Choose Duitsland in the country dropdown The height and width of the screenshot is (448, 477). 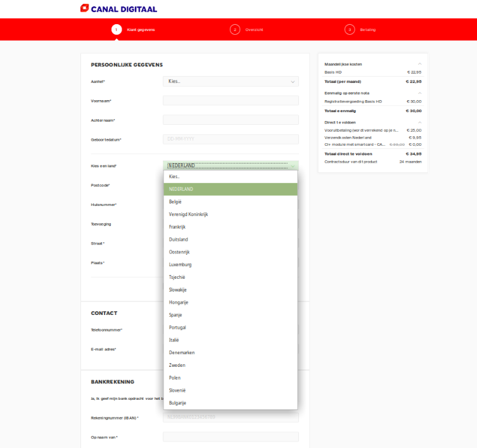pyautogui.click(x=178, y=240)
